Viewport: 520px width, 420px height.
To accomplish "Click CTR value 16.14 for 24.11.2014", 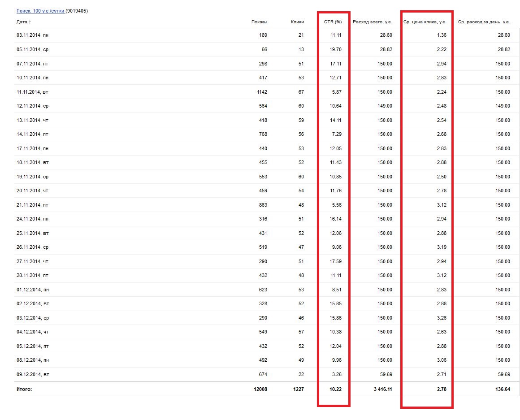I will (x=336, y=219).
